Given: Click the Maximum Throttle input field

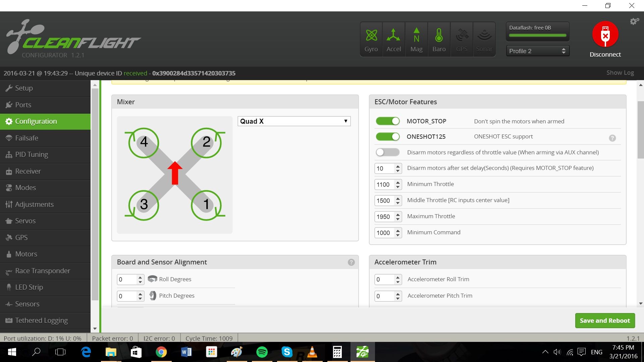Looking at the screenshot, I should coord(384,217).
